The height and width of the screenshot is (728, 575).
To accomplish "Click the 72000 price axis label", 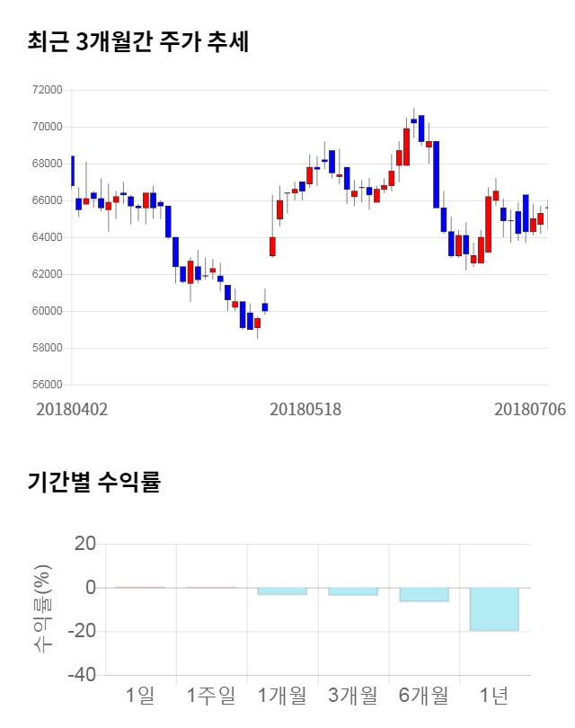I will pyautogui.click(x=46, y=90).
